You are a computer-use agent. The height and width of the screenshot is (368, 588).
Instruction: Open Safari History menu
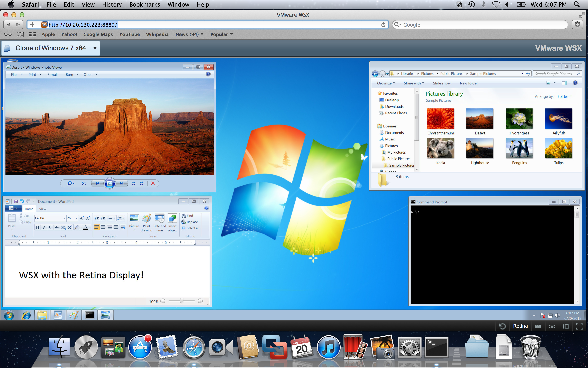click(112, 4)
